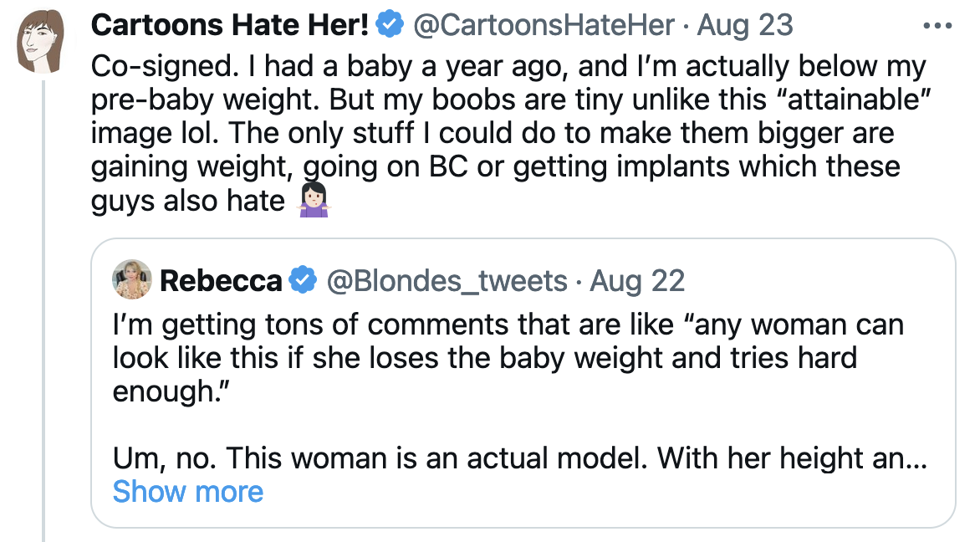Open the Cartoons Hate Her! display name
The width and height of the screenshot is (980, 542).
coord(230,25)
